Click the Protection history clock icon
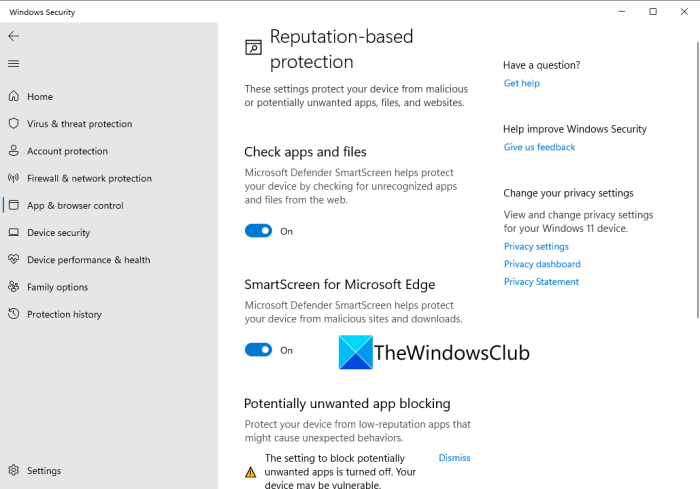This screenshot has width=700, height=489. [x=14, y=314]
